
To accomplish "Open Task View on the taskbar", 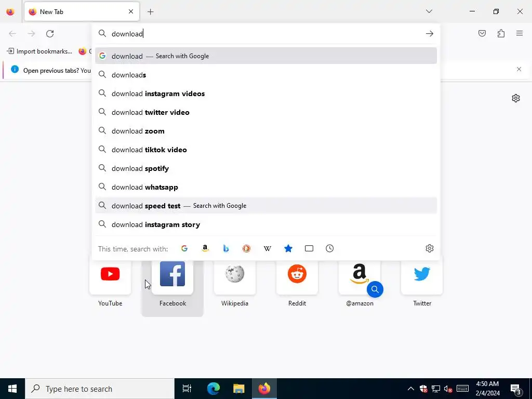I will (x=187, y=389).
